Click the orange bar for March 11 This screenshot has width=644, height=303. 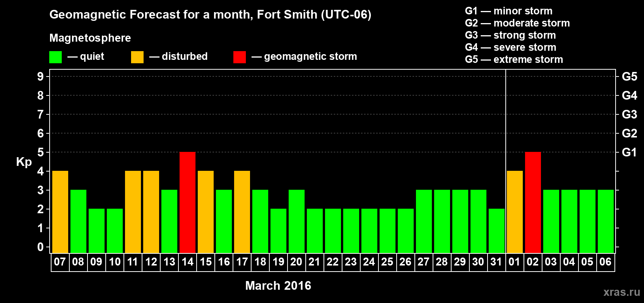coord(133,212)
